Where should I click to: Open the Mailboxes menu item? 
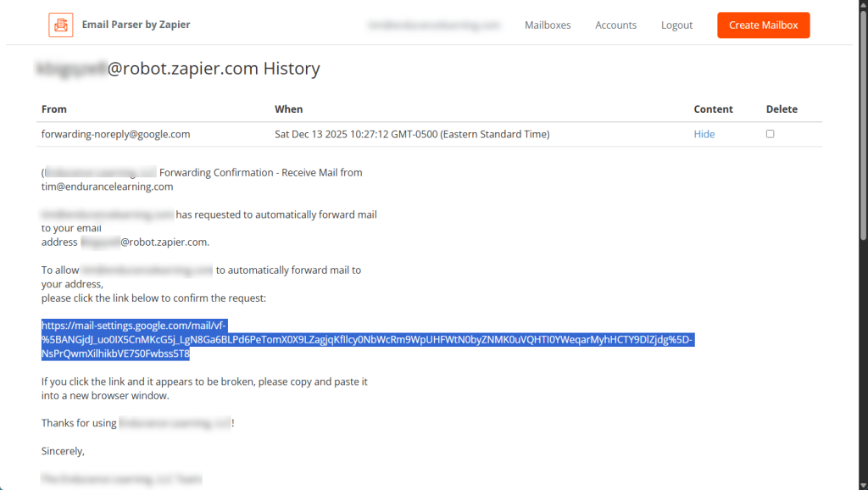(548, 25)
